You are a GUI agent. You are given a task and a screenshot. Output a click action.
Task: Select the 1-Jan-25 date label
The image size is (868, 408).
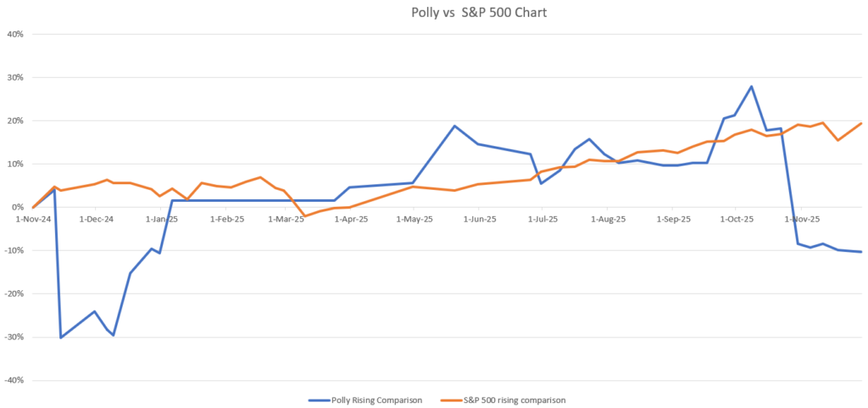coord(161,219)
